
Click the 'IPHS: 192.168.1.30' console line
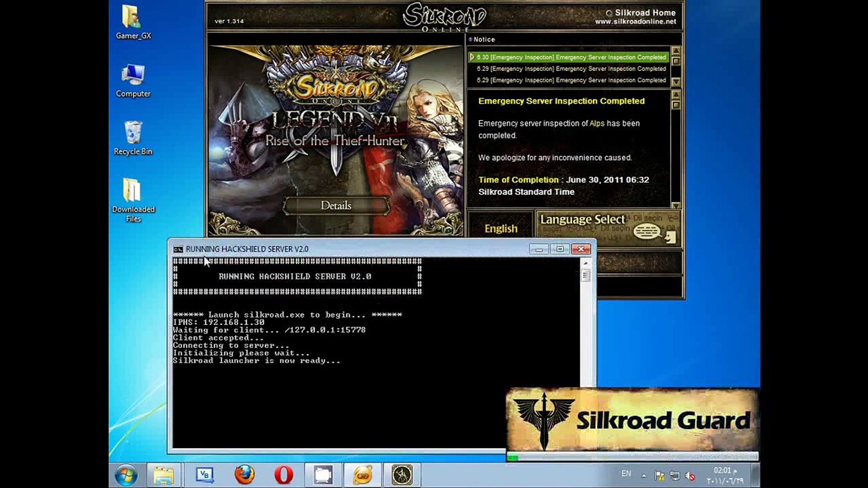tap(218, 322)
